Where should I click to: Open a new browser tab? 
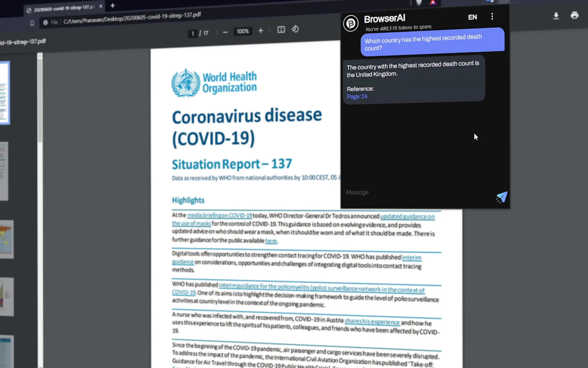(x=113, y=6)
